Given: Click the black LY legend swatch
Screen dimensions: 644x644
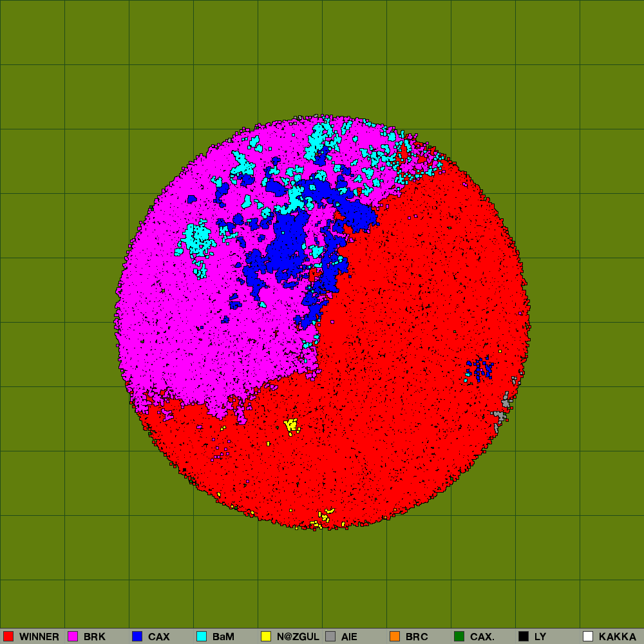Looking at the screenshot, I should 524,636.
